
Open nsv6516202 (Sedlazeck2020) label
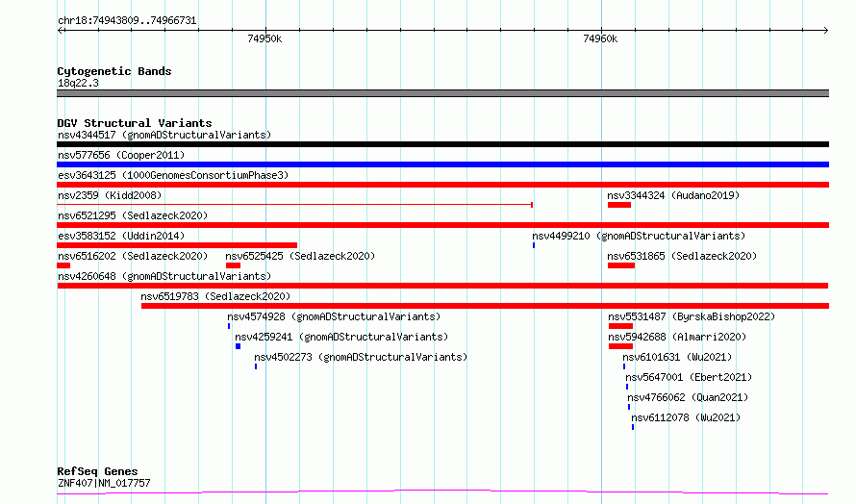(133, 256)
